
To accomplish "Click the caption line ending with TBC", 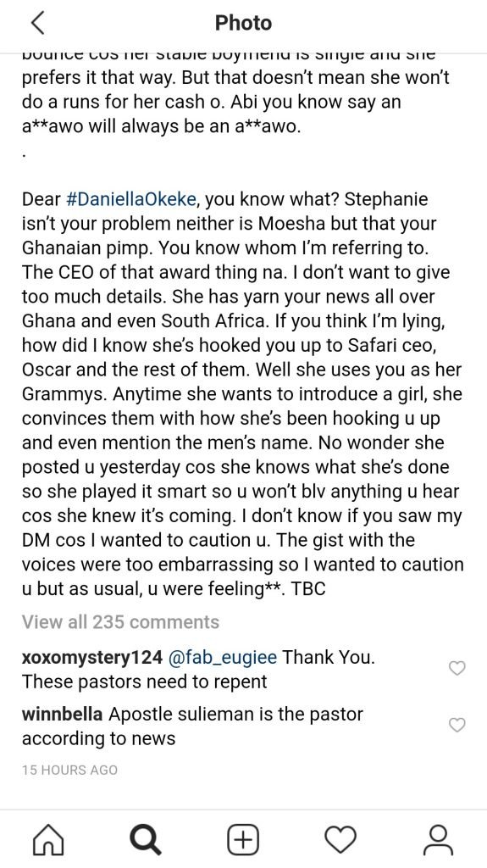I will click(174, 588).
